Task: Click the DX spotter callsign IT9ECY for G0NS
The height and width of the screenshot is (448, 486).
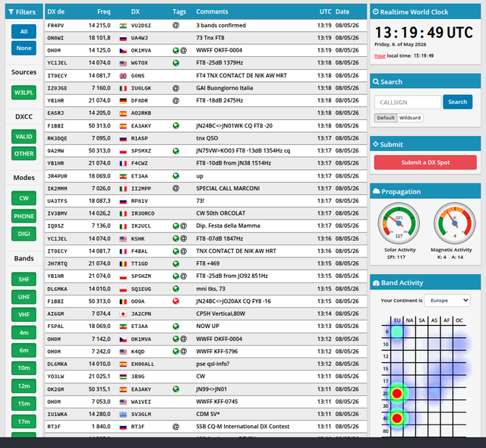Action: point(57,76)
